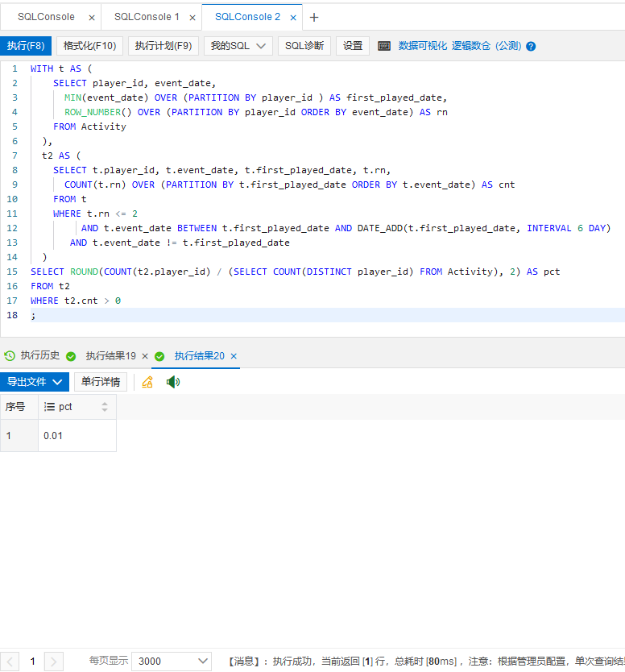Screen dimensions: 625x672
Task: Select the 执行结果20 tab
Action: coord(199,355)
